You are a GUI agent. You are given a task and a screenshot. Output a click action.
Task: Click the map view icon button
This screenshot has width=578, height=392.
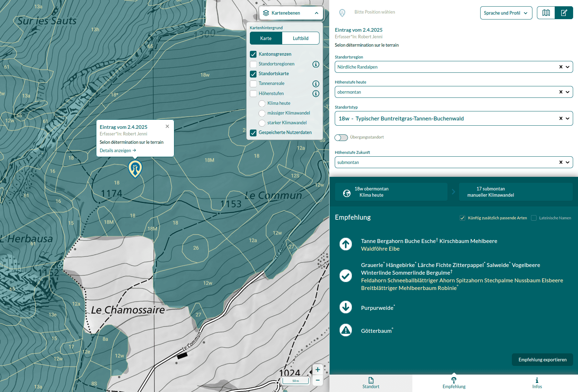pyautogui.click(x=546, y=13)
